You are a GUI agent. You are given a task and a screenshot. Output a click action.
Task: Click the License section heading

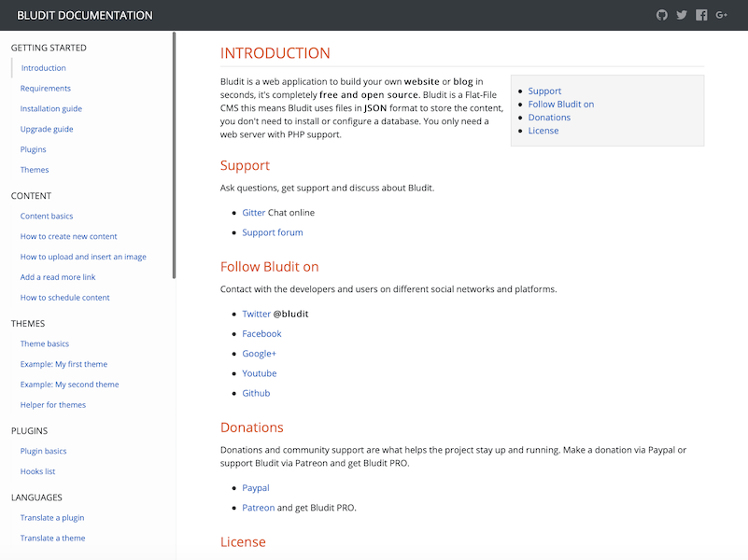point(243,542)
